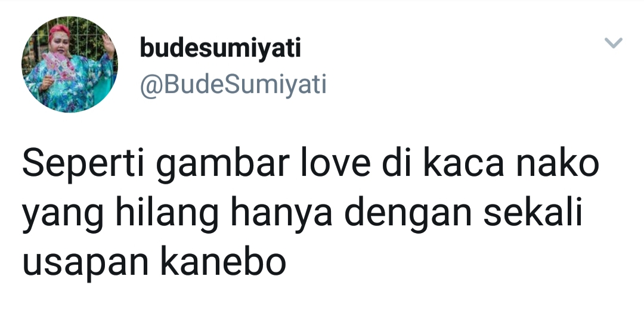Click the word "usapan" in the tweet
644x313 pixels.
(x=85, y=264)
